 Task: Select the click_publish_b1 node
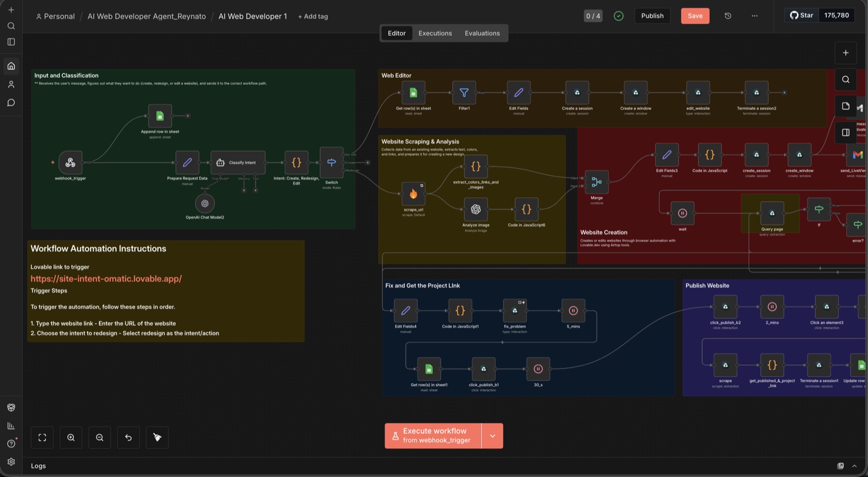click(x=483, y=369)
